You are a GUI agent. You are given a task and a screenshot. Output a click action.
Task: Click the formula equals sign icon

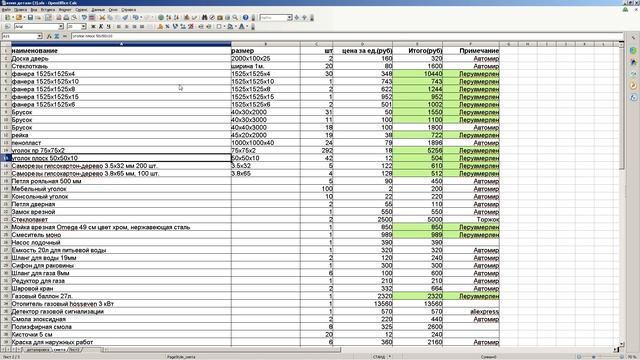64,36
